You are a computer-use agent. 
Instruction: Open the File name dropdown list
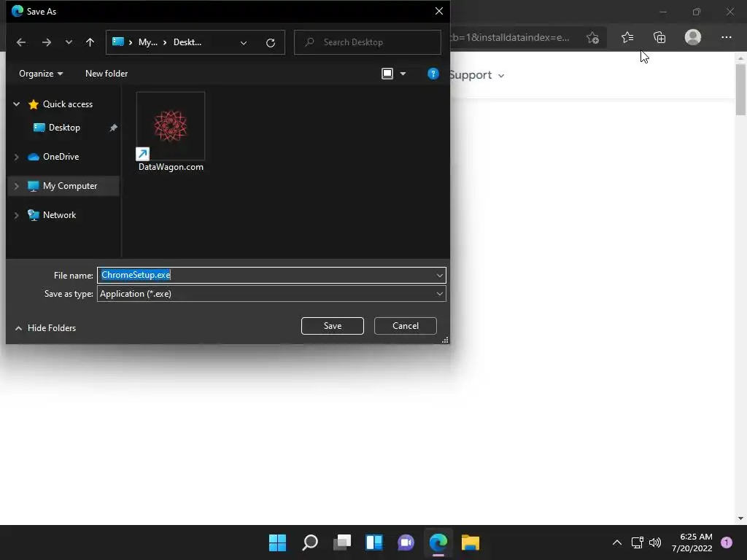(440, 275)
